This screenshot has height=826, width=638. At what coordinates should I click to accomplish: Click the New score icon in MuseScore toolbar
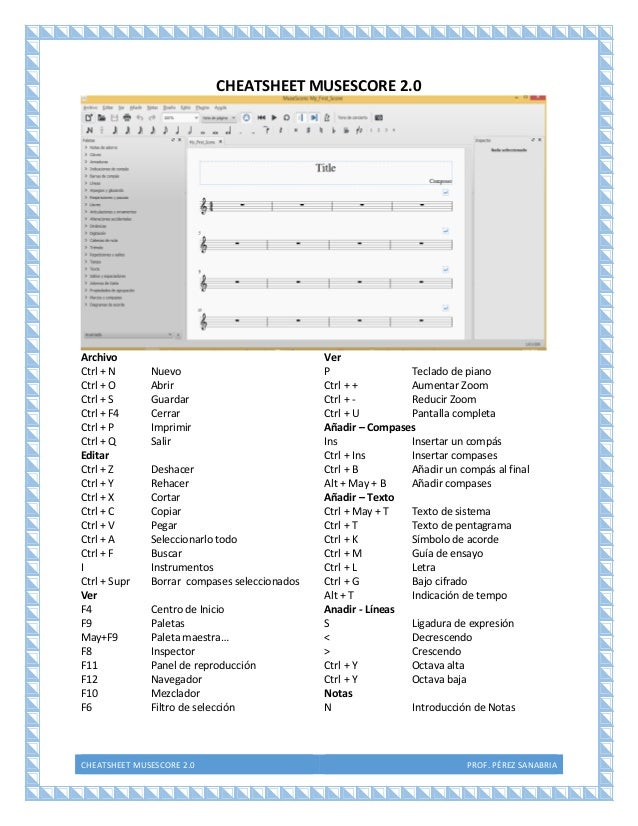89,118
